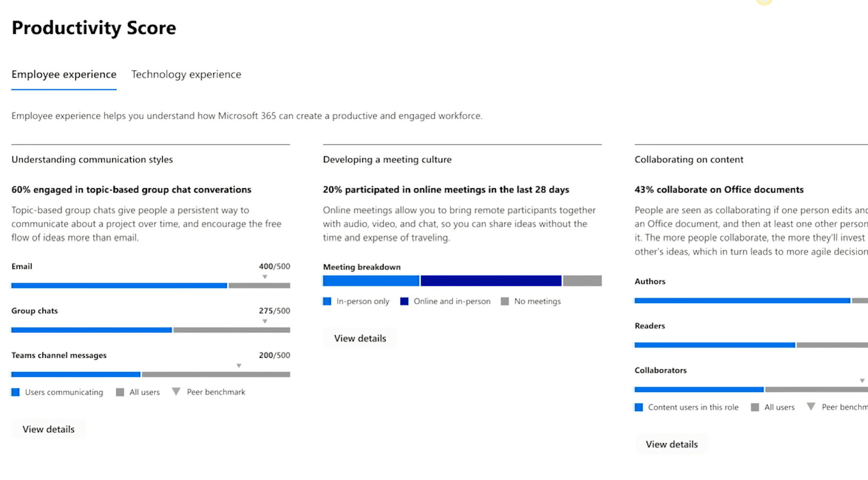Click the All users gray legend square
This screenshot has width=868, height=480.
120,392
